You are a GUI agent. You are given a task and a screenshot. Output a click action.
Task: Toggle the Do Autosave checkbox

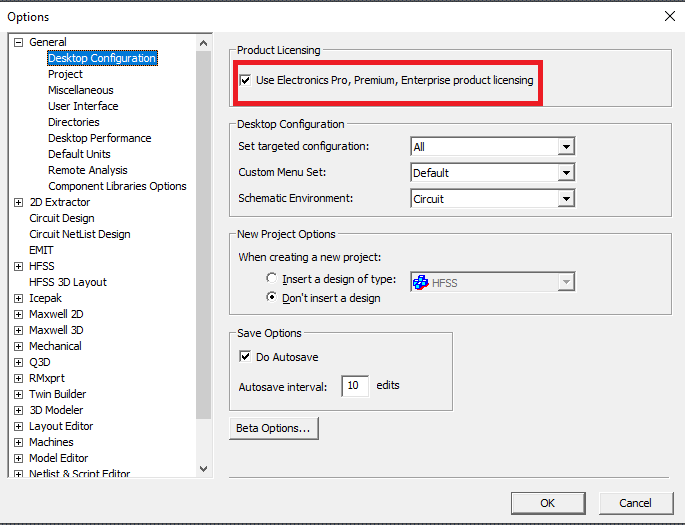(245, 356)
